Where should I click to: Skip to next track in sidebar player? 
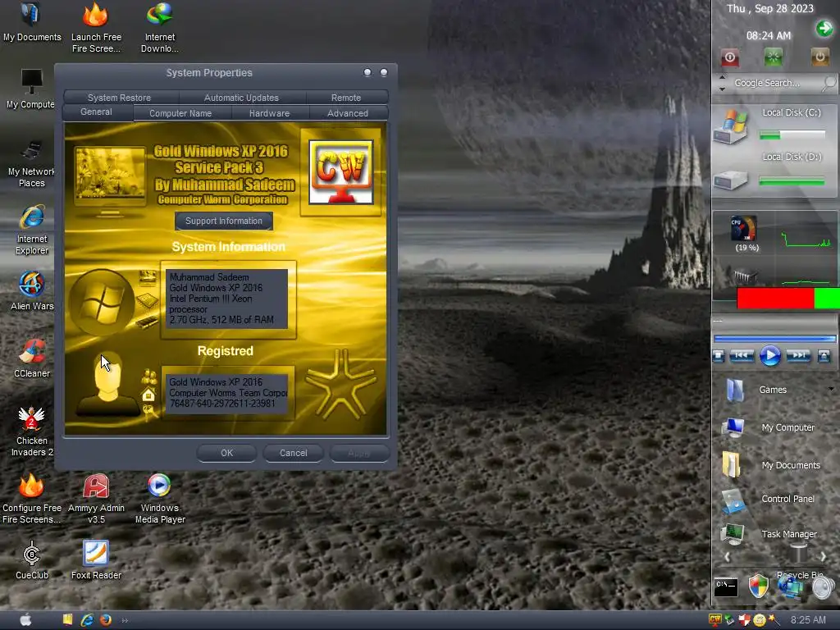(798, 356)
